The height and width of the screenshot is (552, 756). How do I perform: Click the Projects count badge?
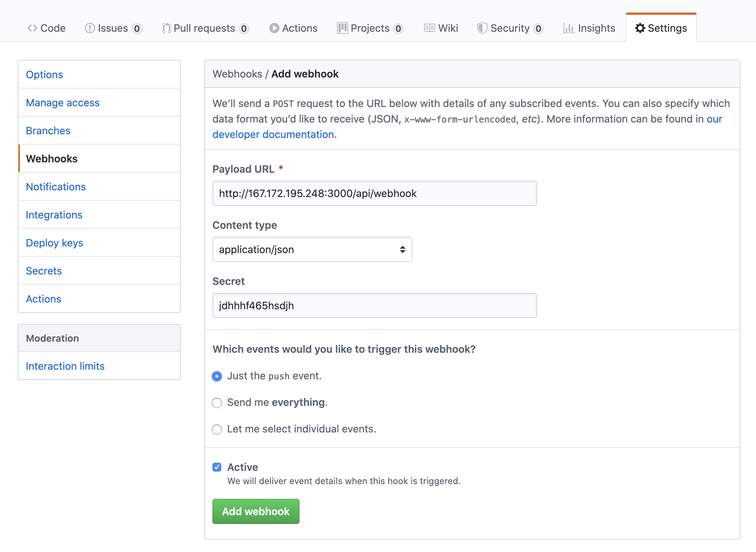tap(398, 28)
